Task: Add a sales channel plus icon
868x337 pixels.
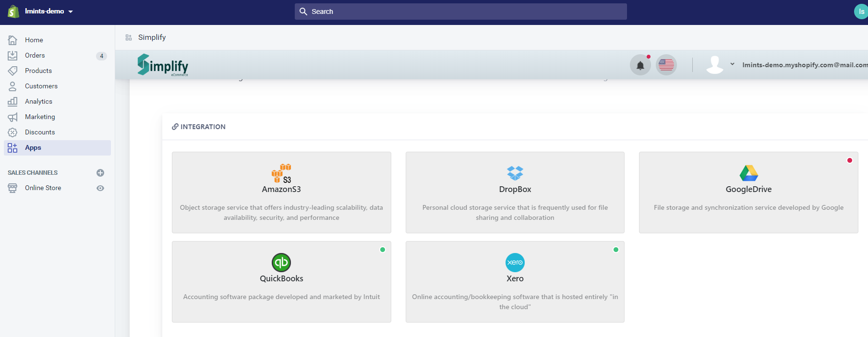Action: tap(100, 173)
